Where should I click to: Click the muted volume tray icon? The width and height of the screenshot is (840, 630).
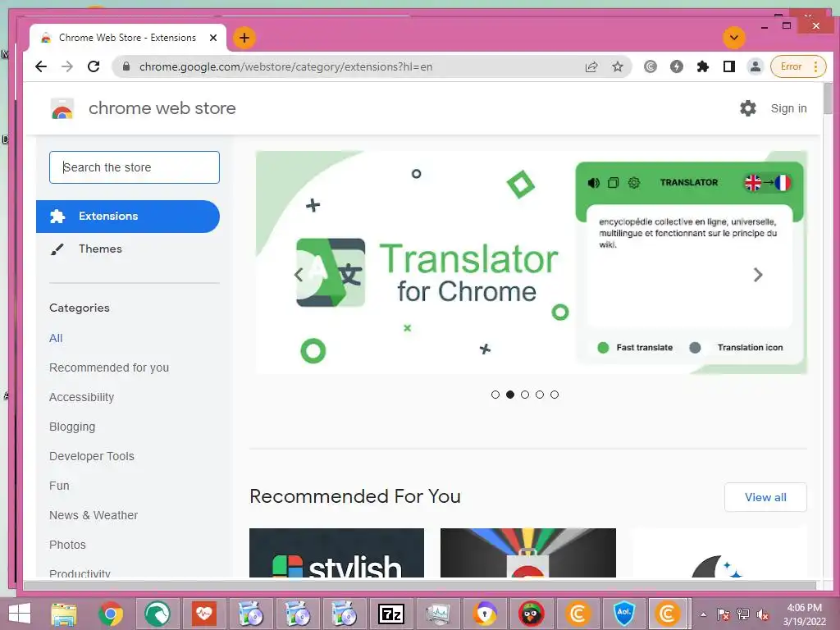coord(763,614)
